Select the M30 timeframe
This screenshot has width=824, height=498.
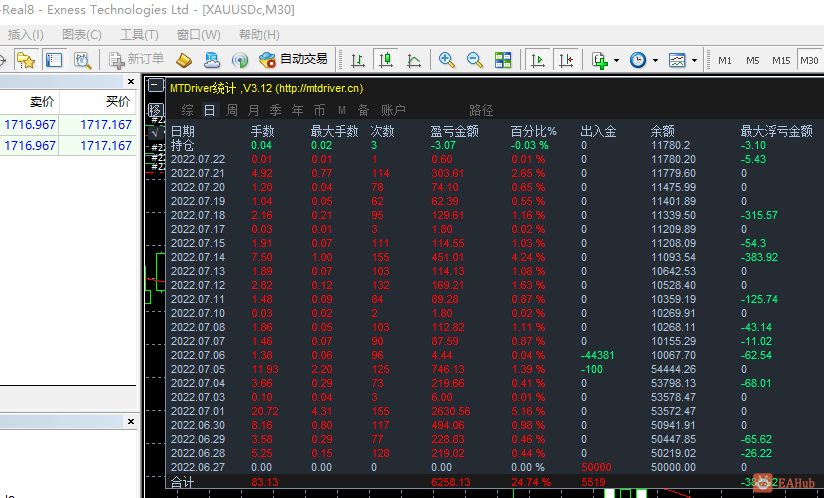(x=809, y=60)
